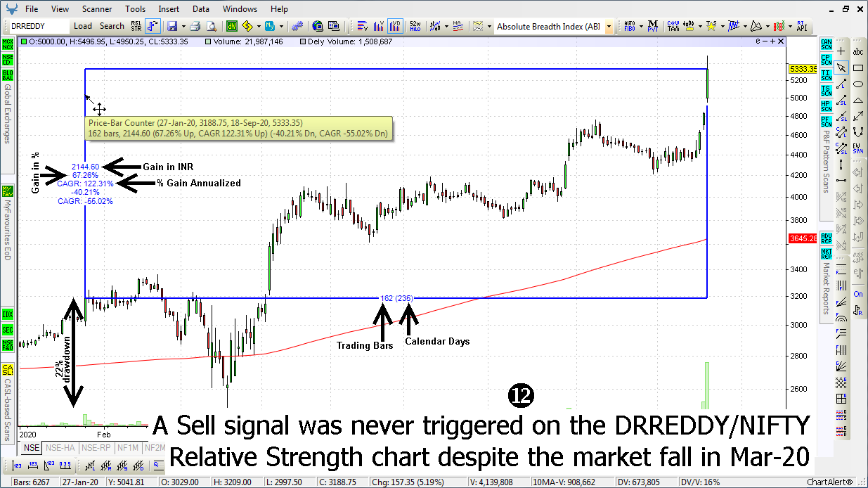Toggle the On button in drawing toolbar
Screen dimensions: 868x488
(x=858, y=294)
